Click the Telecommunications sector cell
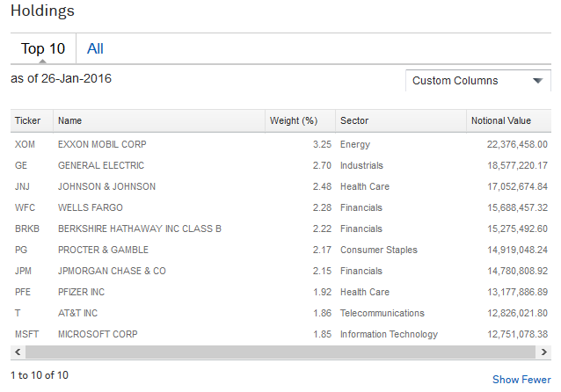 [382, 313]
